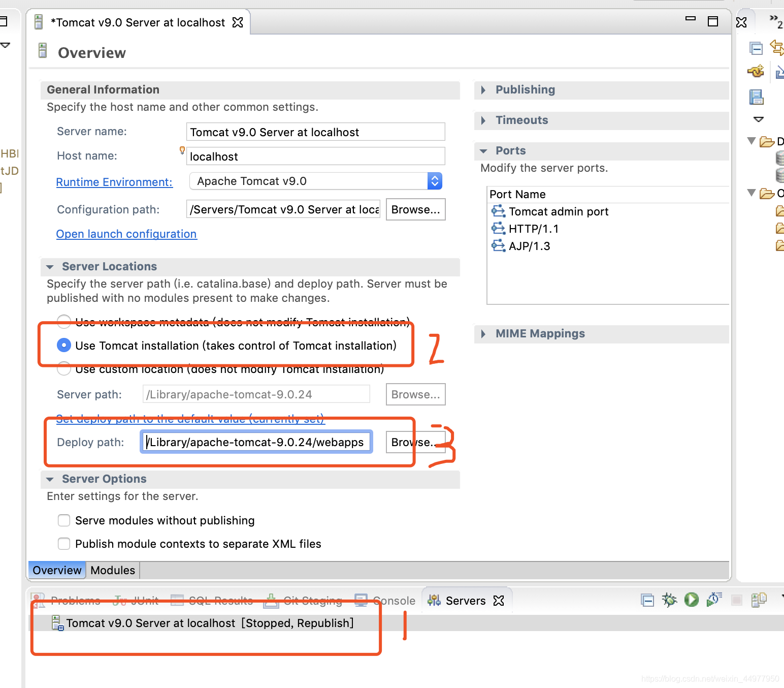Select Use custom location radio option
The image size is (784, 688).
point(64,369)
